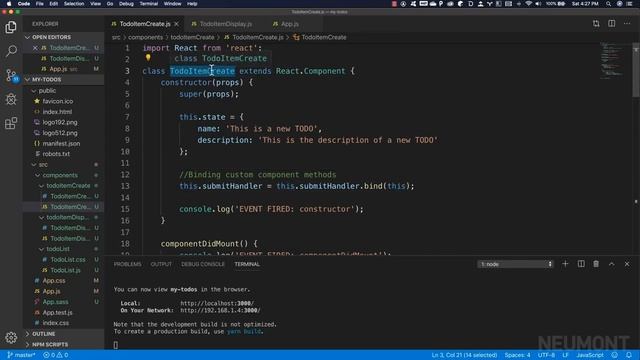The height and width of the screenshot is (360, 640).
Task: Click the Wi-Fi icon in menu bar
Action: point(529,4)
